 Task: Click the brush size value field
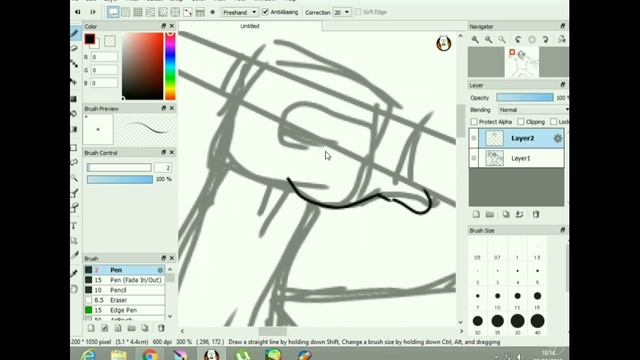163,168
